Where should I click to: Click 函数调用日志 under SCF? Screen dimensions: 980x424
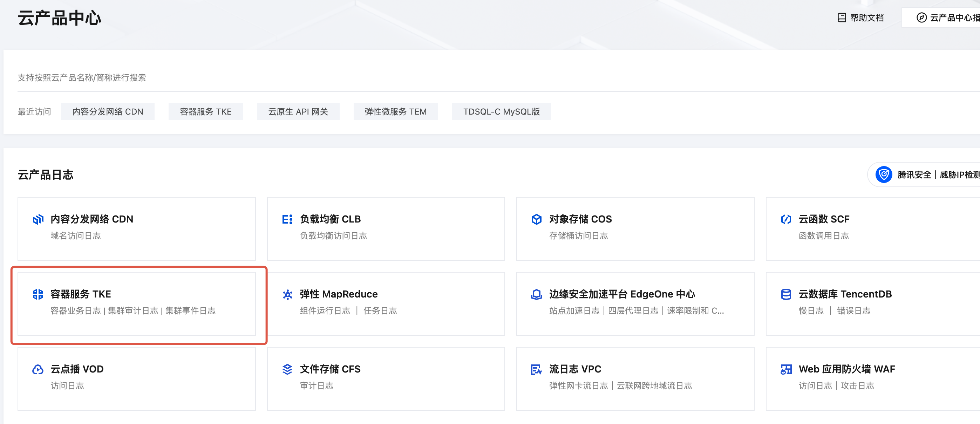point(824,236)
